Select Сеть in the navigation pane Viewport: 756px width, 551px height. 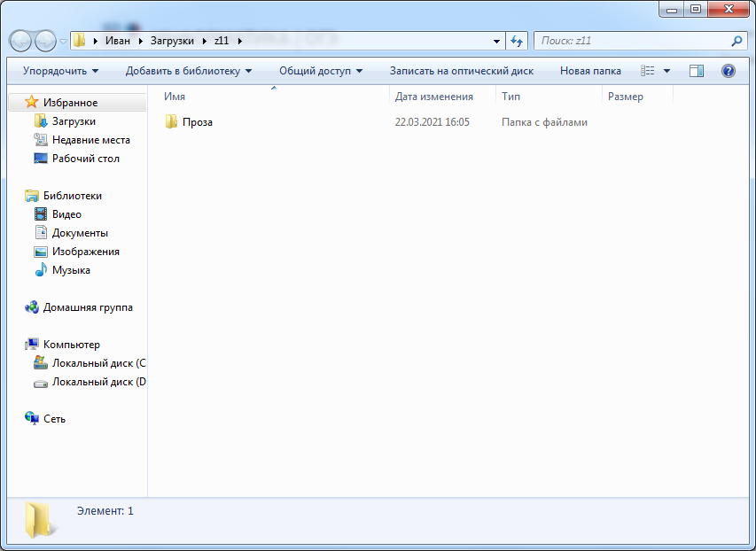(54, 419)
